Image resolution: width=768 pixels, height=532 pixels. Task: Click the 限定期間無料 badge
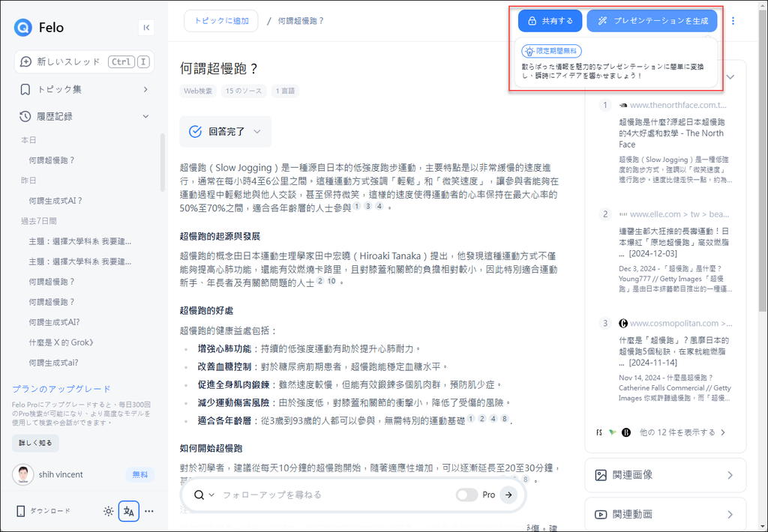click(551, 51)
